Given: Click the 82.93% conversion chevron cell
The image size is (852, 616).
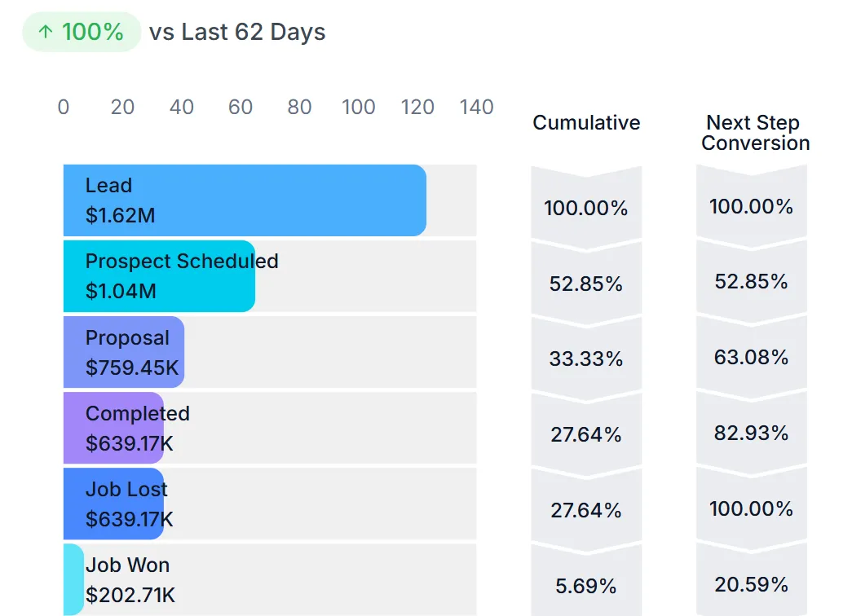Looking at the screenshot, I should coord(752,433).
